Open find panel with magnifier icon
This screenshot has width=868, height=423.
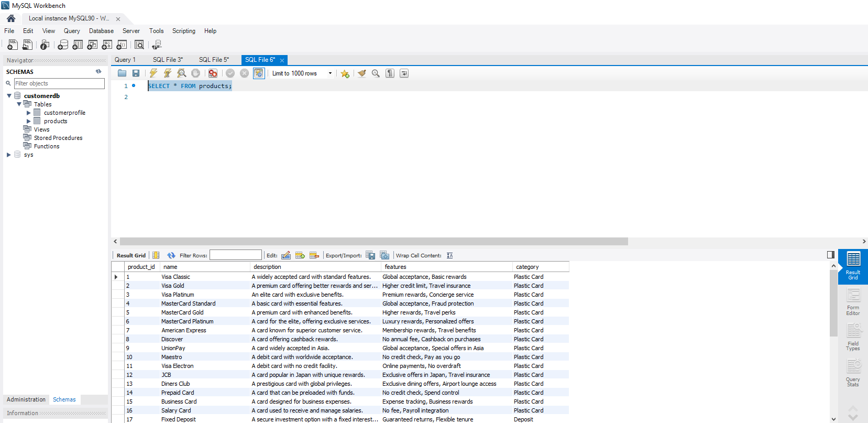pyautogui.click(x=376, y=73)
